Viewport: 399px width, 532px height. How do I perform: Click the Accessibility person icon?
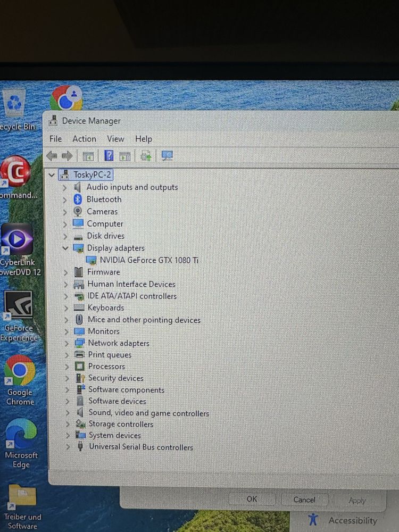pos(313,519)
